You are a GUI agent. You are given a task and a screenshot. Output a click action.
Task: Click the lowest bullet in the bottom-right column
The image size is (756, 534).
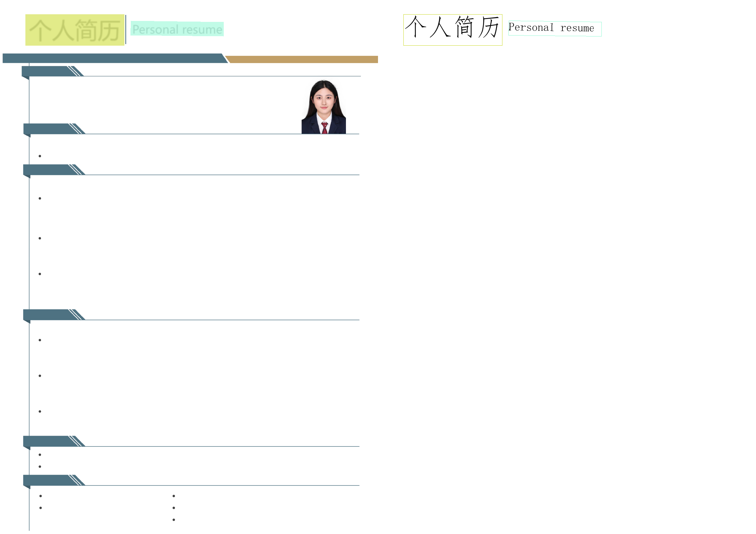(174, 520)
